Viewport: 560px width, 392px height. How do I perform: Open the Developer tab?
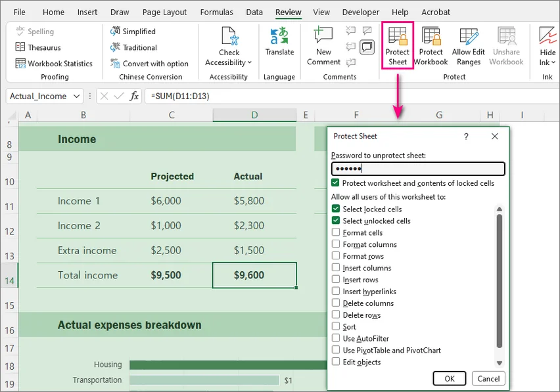(x=361, y=12)
